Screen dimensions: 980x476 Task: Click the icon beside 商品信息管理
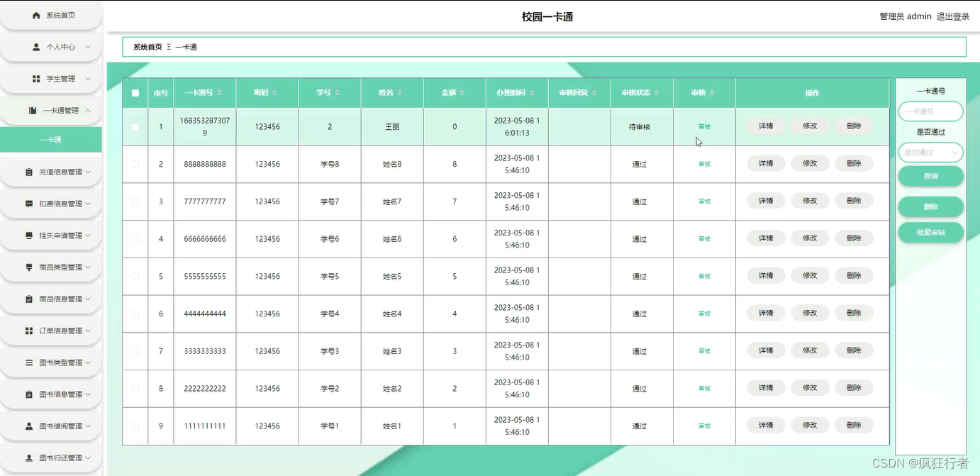[x=29, y=299]
